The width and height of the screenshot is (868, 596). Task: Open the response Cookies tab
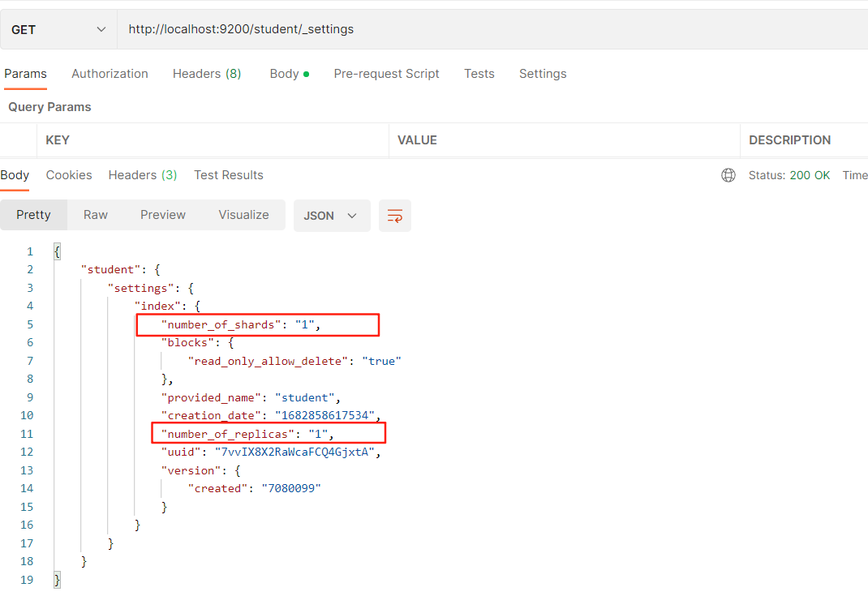(x=69, y=175)
